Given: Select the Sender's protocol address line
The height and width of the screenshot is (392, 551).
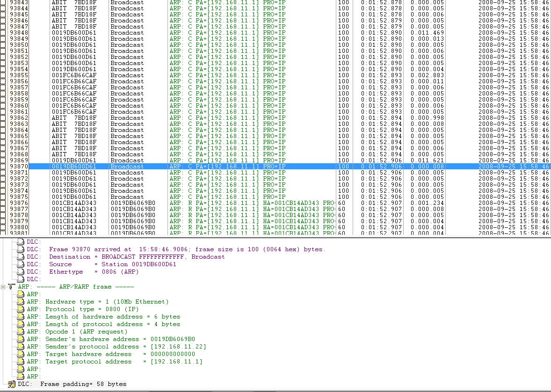Looking at the screenshot, I should 125,347.
